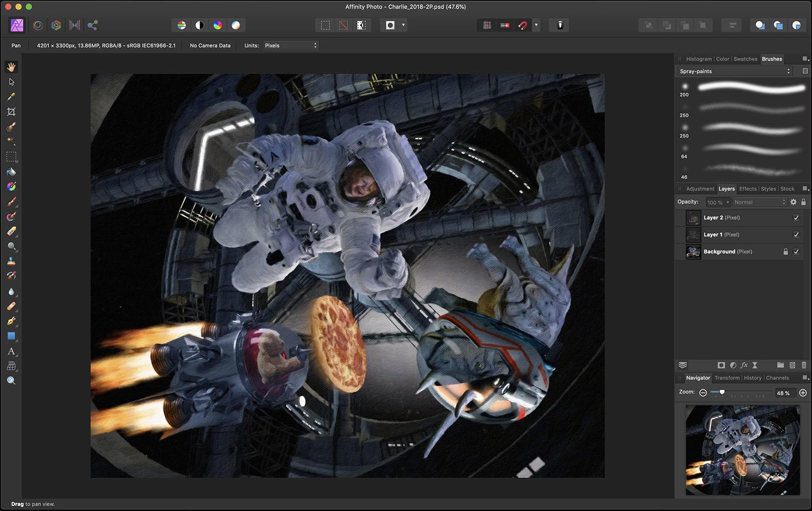
Task: Switch to Tone Mapping Persona
Action: tap(75, 25)
